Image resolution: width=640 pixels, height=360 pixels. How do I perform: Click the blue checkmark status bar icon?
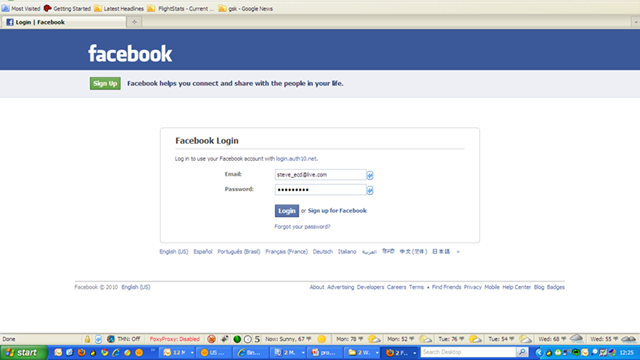(98, 339)
